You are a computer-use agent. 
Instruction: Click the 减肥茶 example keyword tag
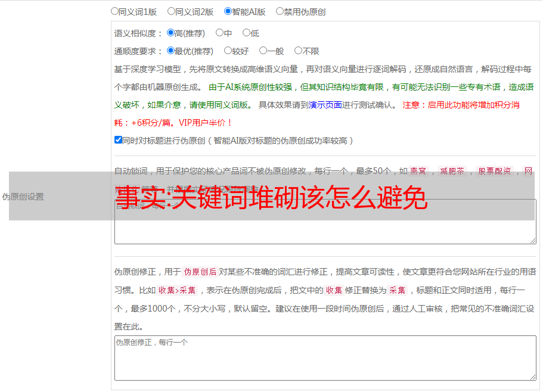point(452,171)
